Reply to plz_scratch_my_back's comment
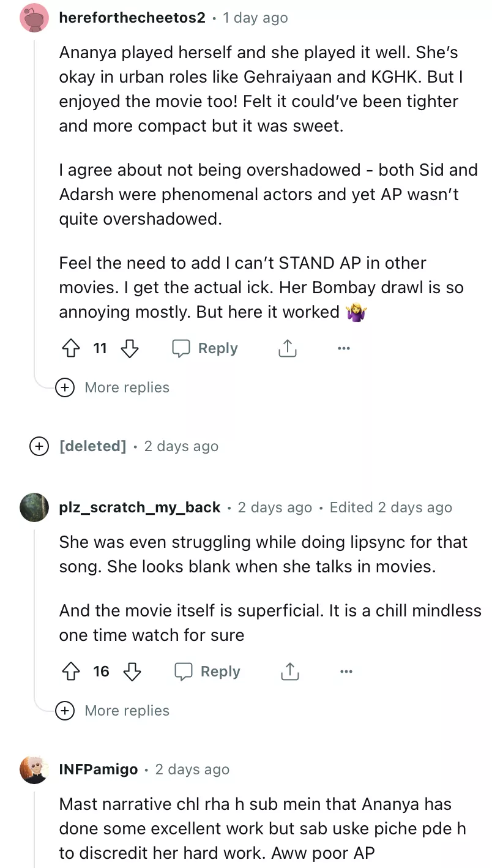The image size is (492, 868). tap(207, 672)
